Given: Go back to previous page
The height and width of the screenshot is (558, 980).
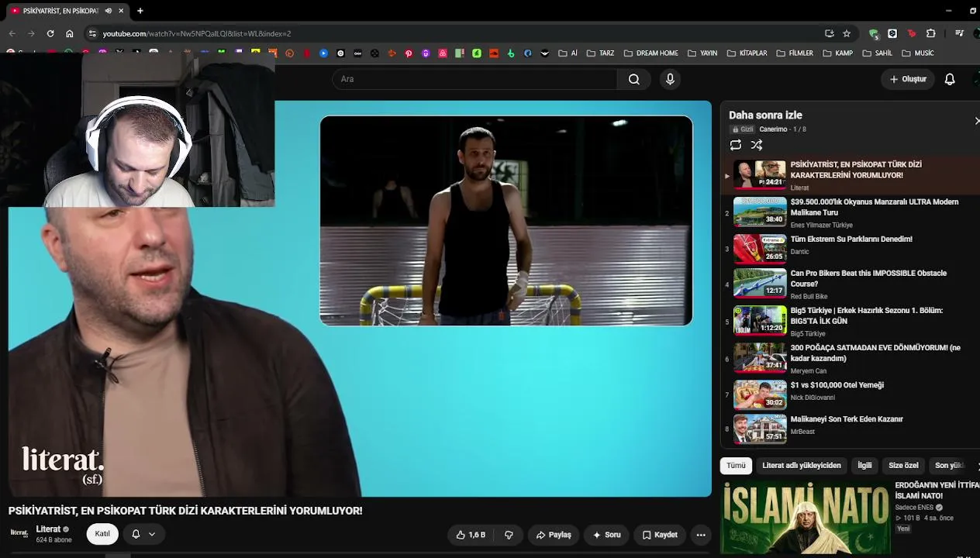Looking at the screenshot, I should pyautogui.click(x=12, y=33).
